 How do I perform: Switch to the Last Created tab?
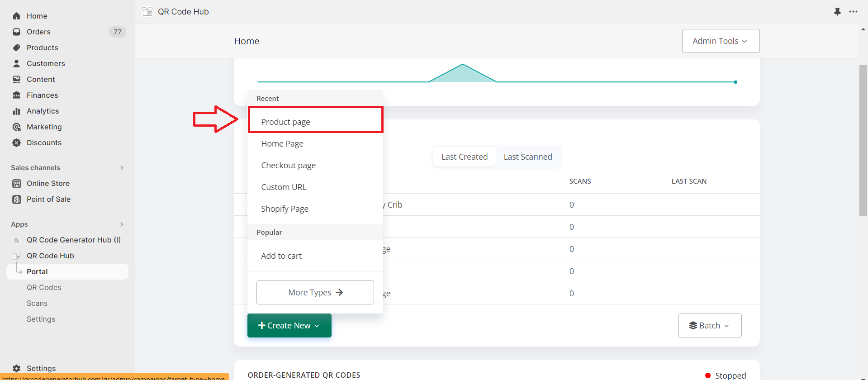(x=465, y=157)
